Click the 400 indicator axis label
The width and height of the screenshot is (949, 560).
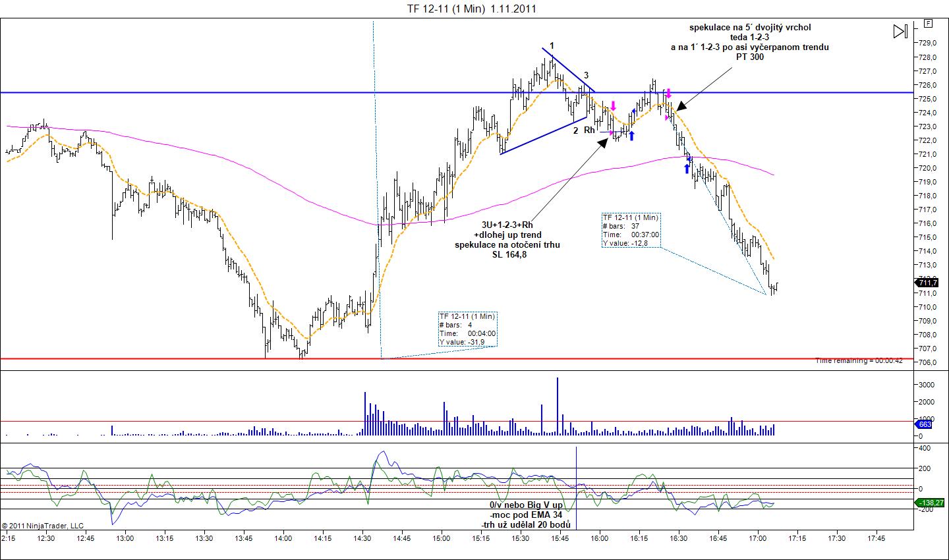pyautogui.click(x=925, y=448)
